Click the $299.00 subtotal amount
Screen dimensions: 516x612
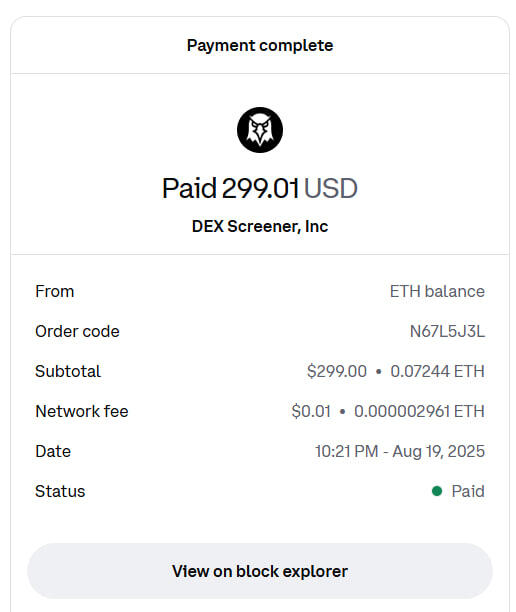click(337, 371)
